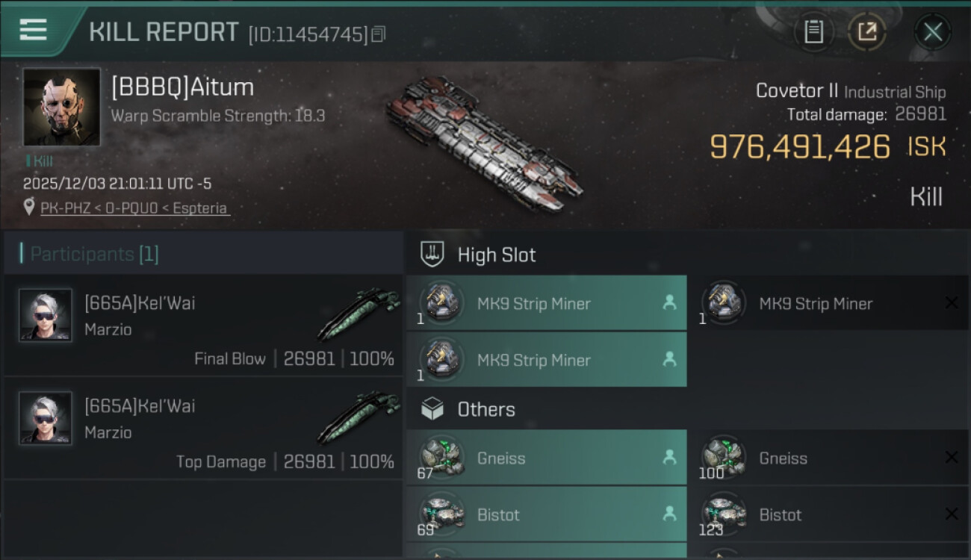Click the Final Blow ship icon
This screenshot has height=560, width=971.
point(359,314)
